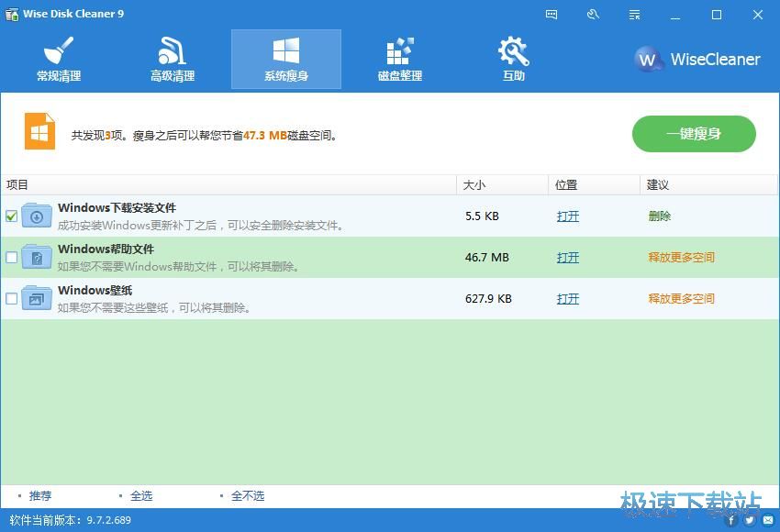Image resolution: width=780 pixels, height=532 pixels.
Task: Open the menu list icon in title bar
Action: (634, 15)
